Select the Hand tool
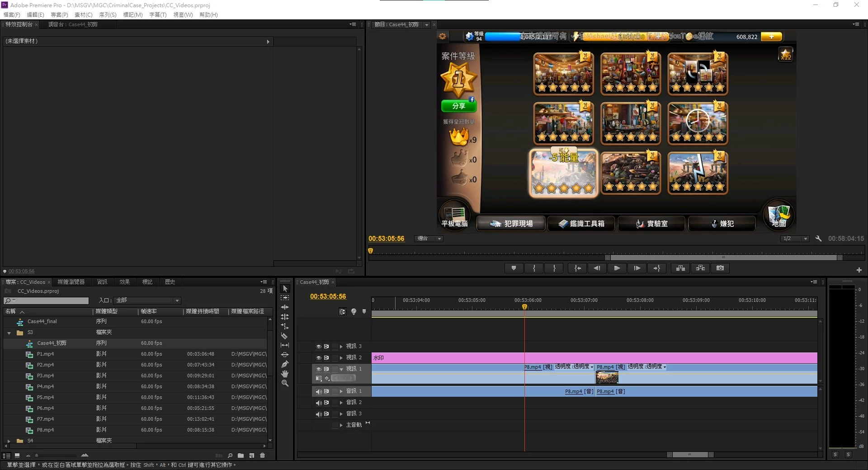 point(285,374)
